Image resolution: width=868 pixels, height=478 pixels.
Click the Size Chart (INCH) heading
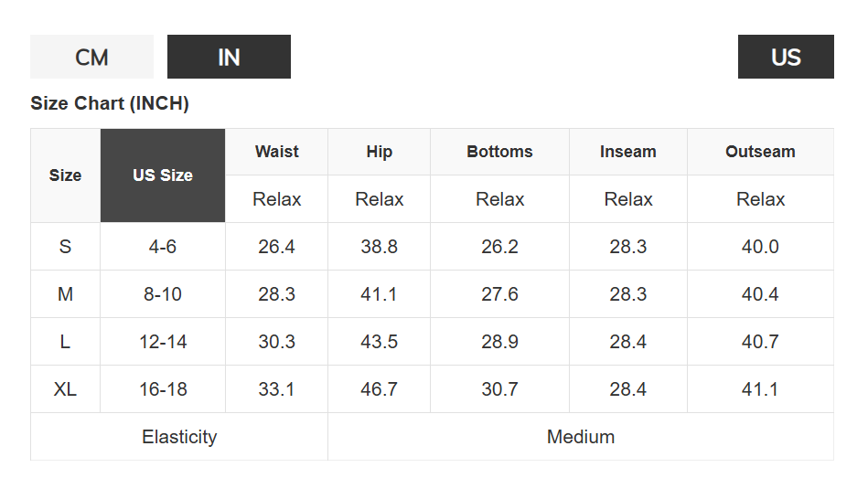coord(110,103)
